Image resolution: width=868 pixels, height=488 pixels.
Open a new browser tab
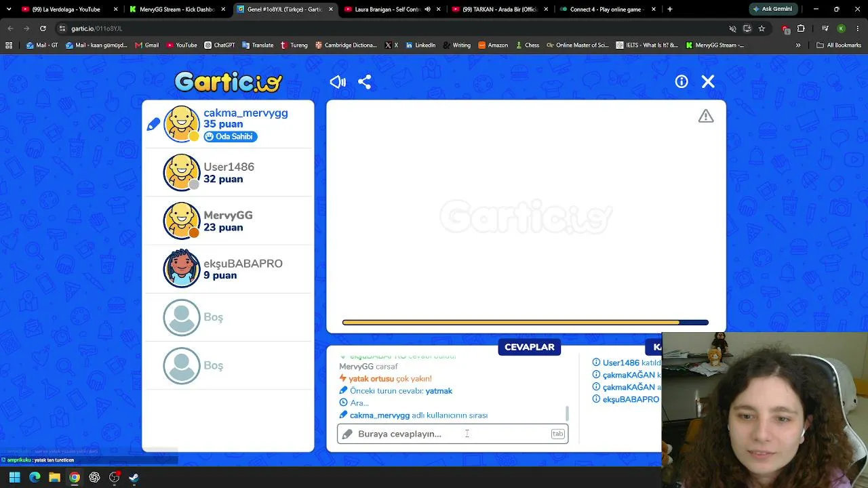click(x=670, y=9)
